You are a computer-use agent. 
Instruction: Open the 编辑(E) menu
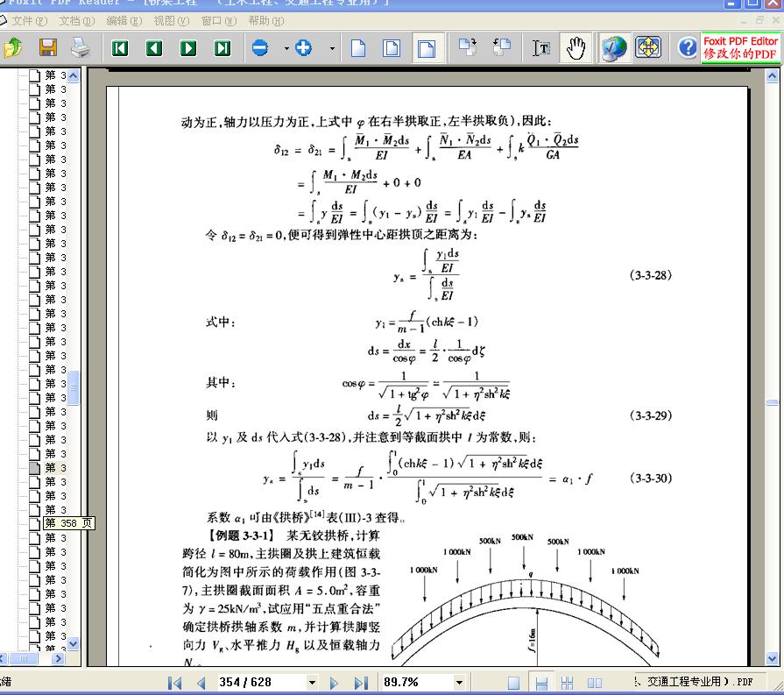(x=124, y=21)
